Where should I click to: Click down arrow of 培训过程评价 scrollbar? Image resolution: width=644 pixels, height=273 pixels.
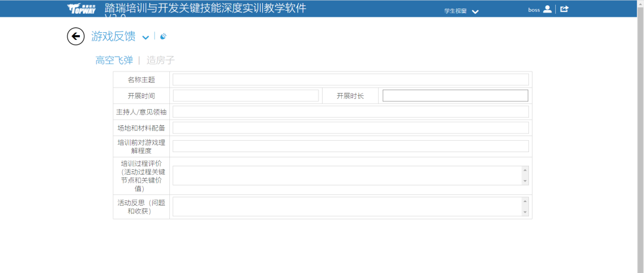tap(525, 181)
